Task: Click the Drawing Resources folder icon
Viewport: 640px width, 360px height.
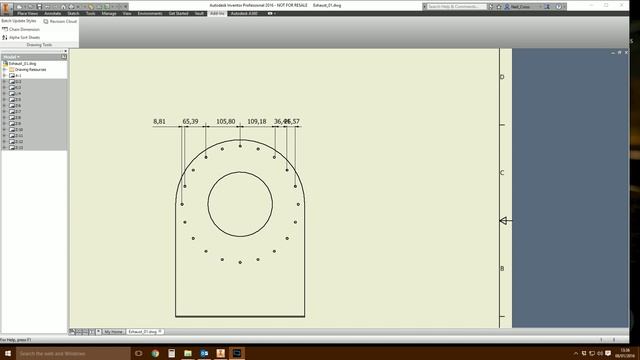Action: point(11,70)
